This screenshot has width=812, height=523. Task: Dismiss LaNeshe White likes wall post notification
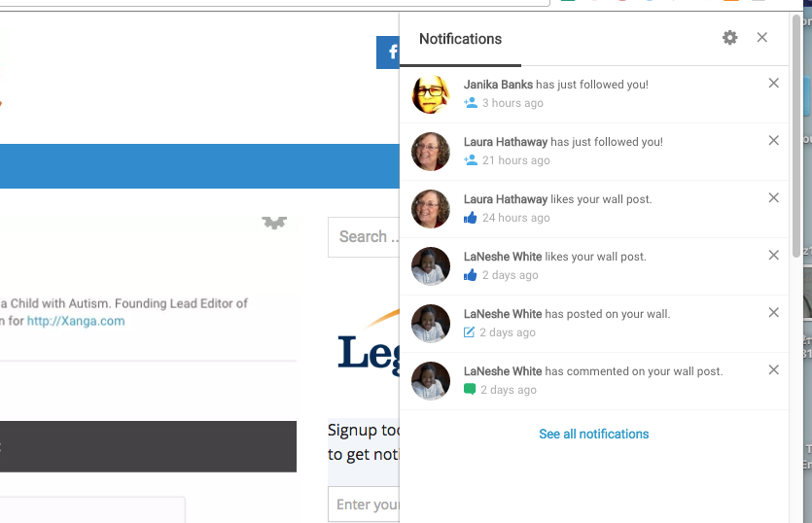(774, 256)
